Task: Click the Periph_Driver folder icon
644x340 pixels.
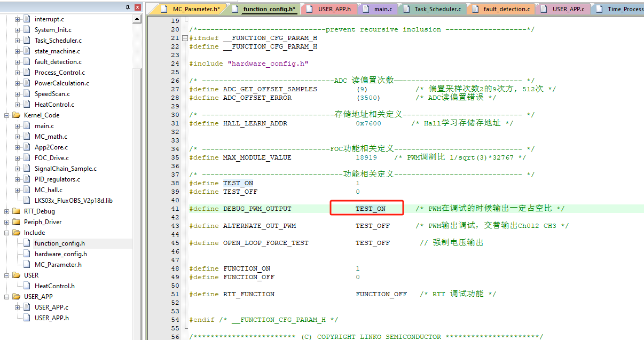Action: tap(17, 222)
